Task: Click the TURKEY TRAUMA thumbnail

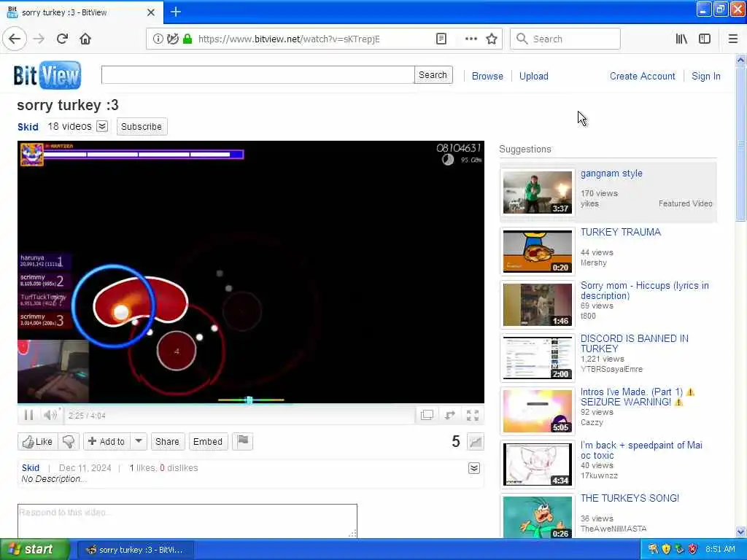Action: (538, 251)
